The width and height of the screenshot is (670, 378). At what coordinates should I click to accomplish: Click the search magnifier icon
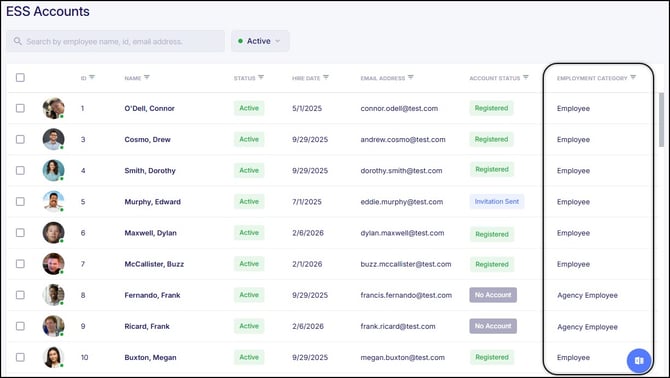pos(18,41)
